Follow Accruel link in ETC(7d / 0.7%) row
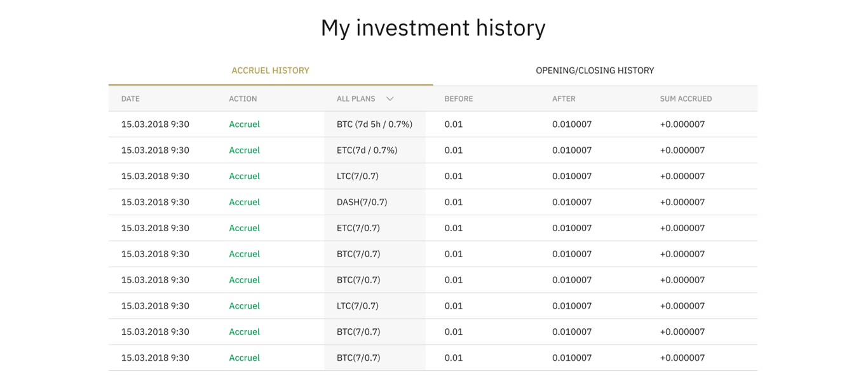 (244, 151)
